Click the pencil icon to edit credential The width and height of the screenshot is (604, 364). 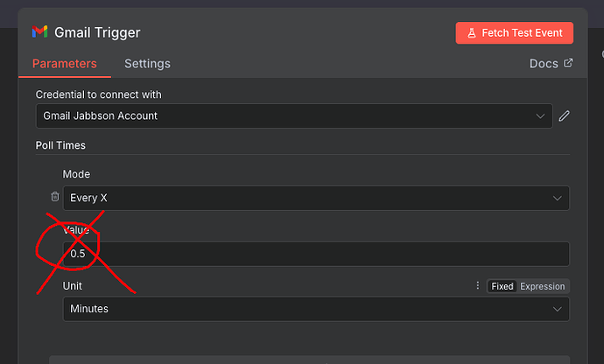point(565,115)
